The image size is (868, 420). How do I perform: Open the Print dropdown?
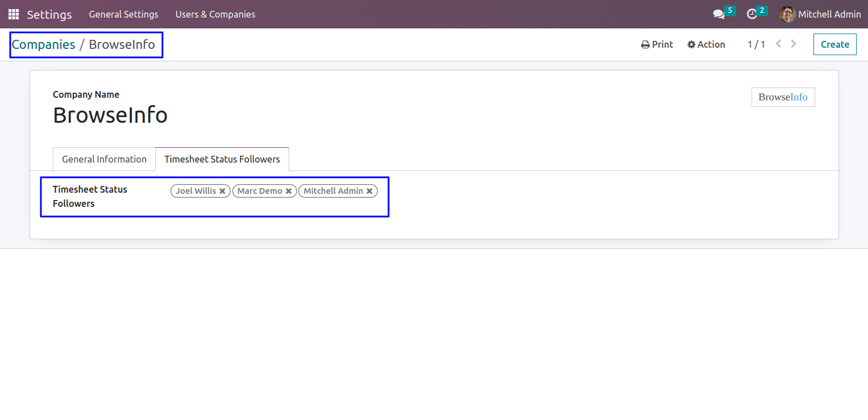pyautogui.click(x=657, y=44)
